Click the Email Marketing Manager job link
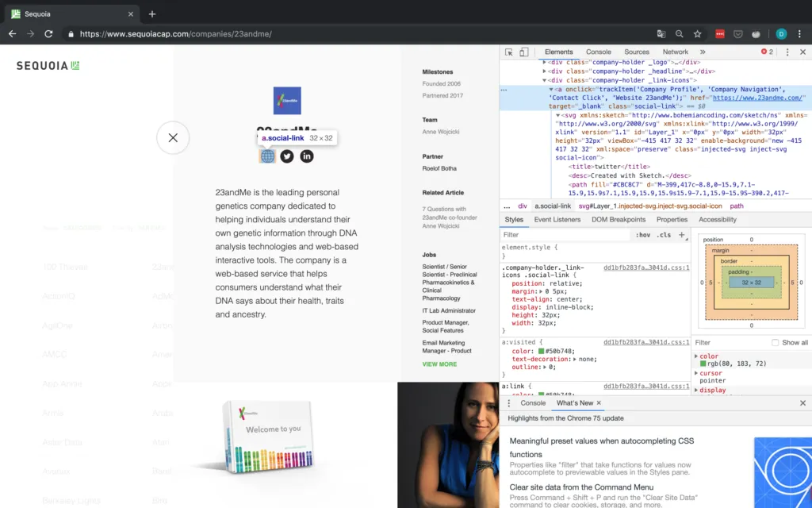The image size is (812, 508). pyautogui.click(x=446, y=347)
